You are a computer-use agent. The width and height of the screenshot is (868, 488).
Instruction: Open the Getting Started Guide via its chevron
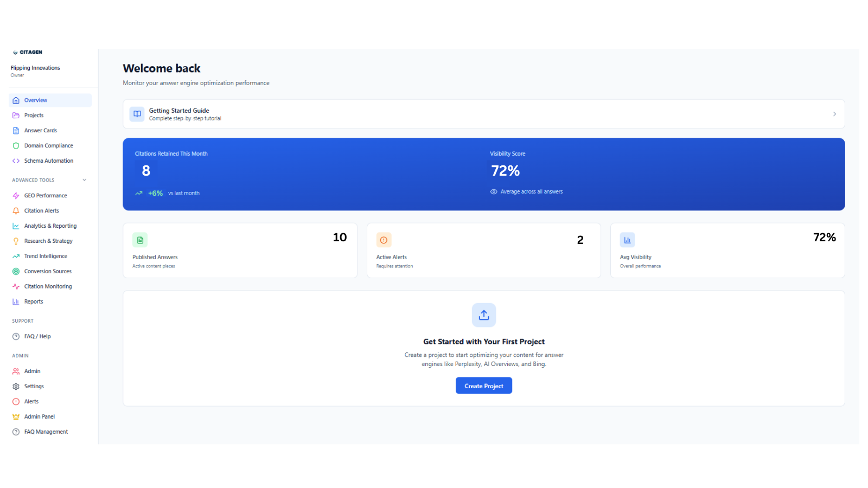pyautogui.click(x=834, y=114)
